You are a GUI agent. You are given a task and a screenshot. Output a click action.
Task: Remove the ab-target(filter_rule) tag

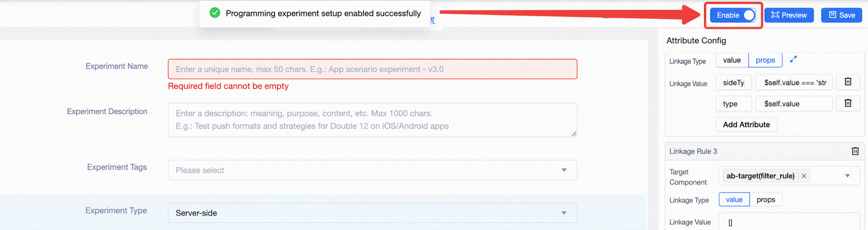tap(804, 176)
